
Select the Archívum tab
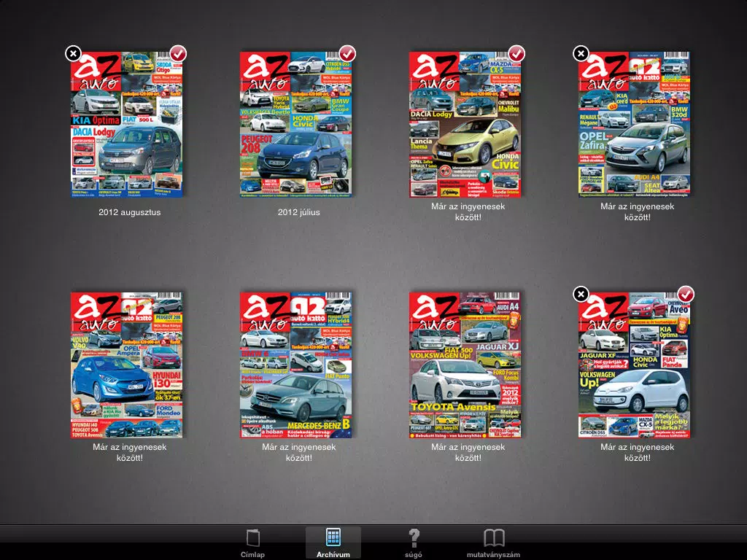click(x=333, y=542)
